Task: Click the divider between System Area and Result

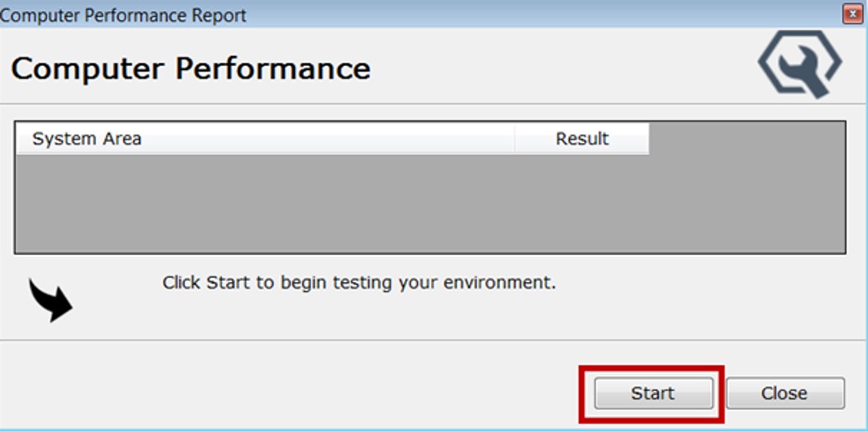Action: click(515, 139)
